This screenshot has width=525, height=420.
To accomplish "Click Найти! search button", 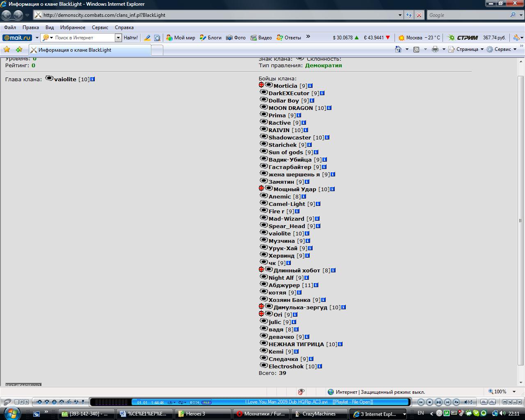I will click(x=130, y=38).
